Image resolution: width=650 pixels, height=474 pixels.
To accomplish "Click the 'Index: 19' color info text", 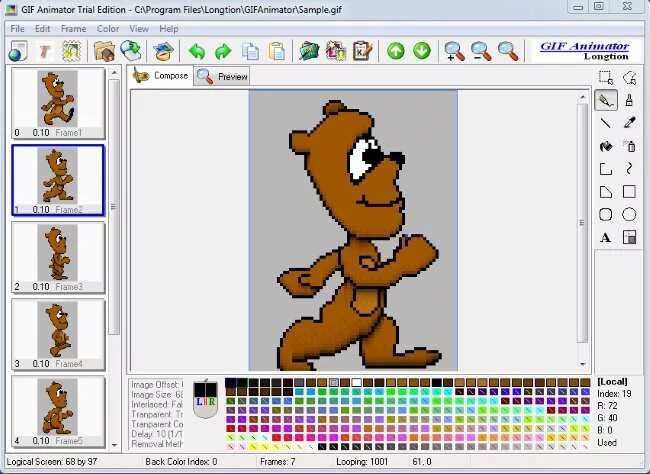I will tap(614, 394).
